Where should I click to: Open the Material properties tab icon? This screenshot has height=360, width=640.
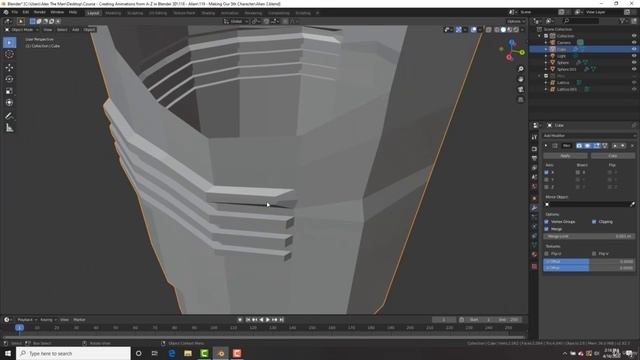[534, 254]
